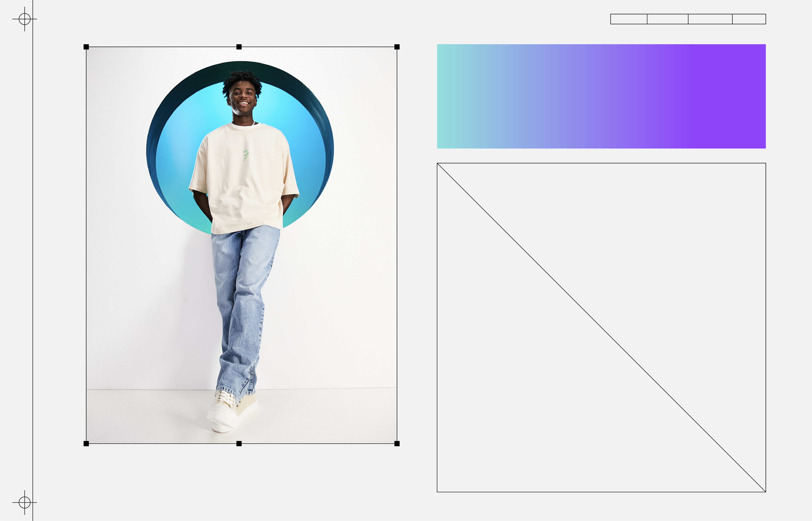Click the bottom-right selection handle of the photo
This screenshot has height=521, width=812.
pos(397,443)
